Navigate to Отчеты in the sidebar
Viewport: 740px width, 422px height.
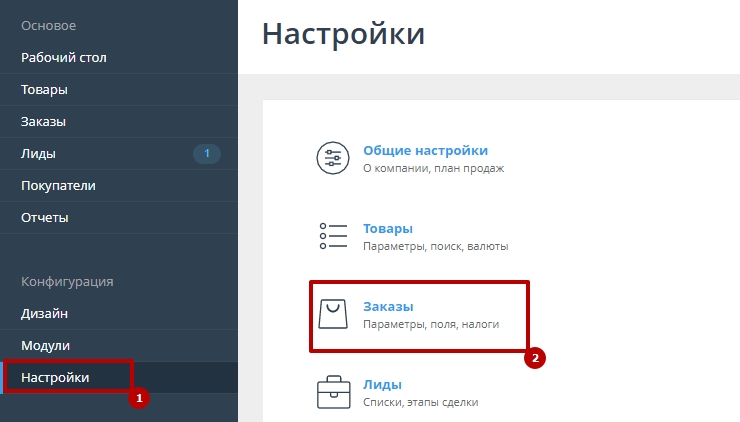45,218
